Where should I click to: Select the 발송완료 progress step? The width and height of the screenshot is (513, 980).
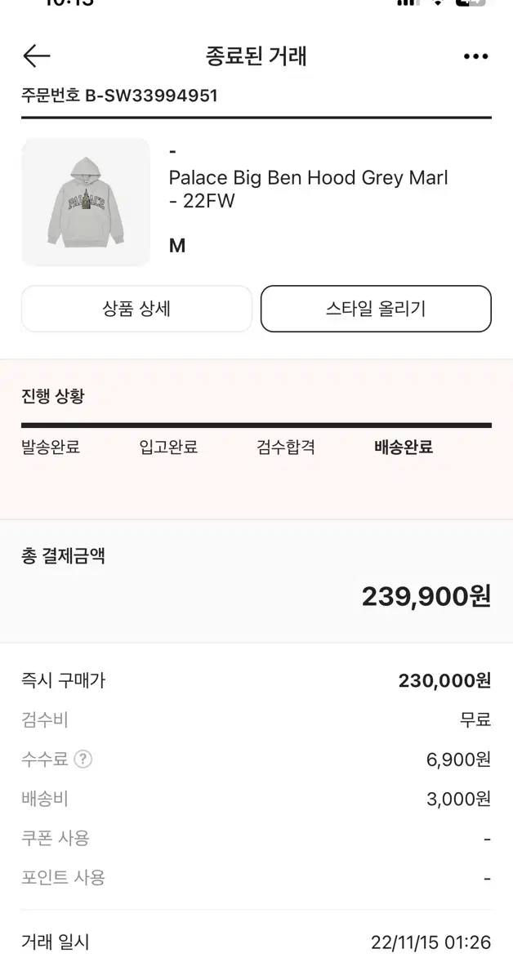[x=51, y=447]
